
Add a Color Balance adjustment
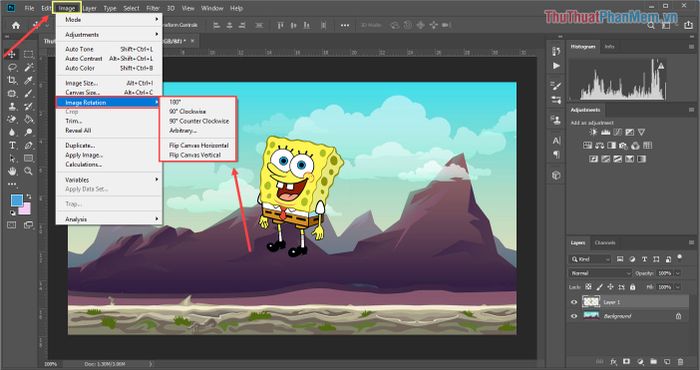(600, 146)
